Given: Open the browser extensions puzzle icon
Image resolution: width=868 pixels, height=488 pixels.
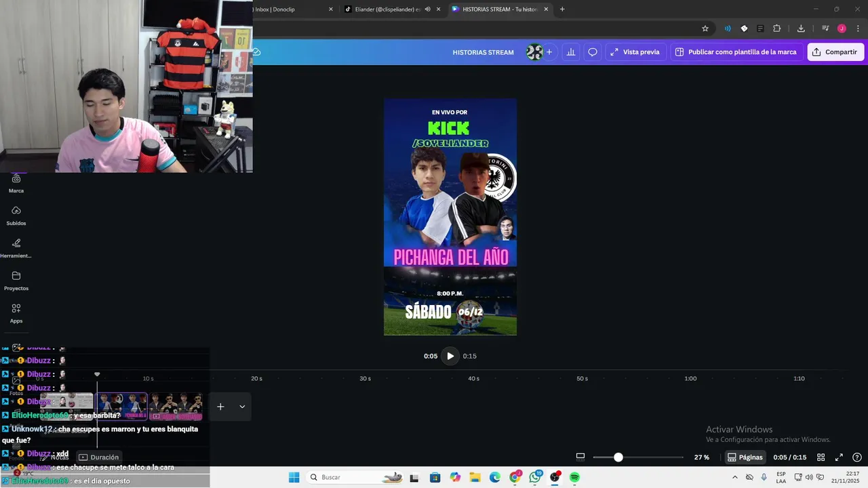Looking at the screenshot, I should tap(777, 28).
